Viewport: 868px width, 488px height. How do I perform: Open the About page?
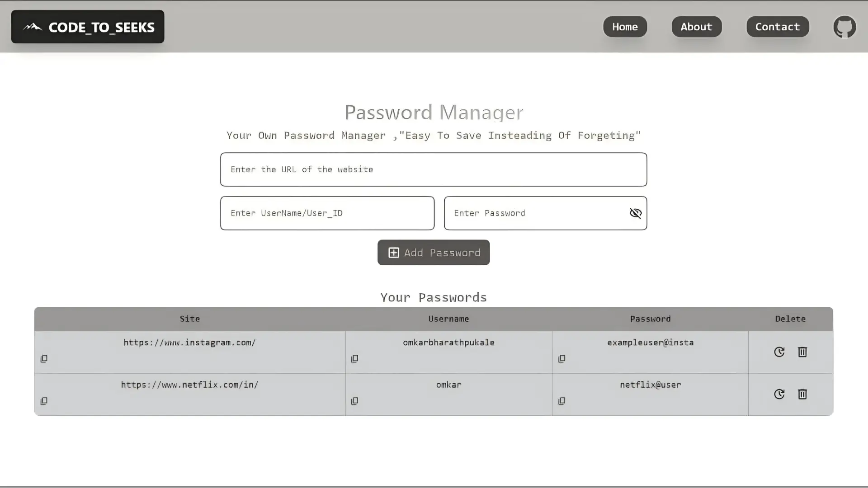pos(696,27)
